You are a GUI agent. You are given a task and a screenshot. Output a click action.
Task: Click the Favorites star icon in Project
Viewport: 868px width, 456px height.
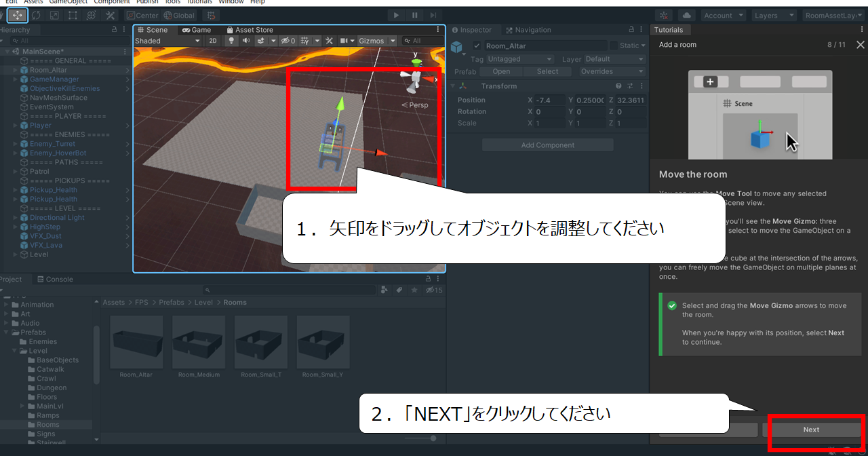click(x=414, y=290)
